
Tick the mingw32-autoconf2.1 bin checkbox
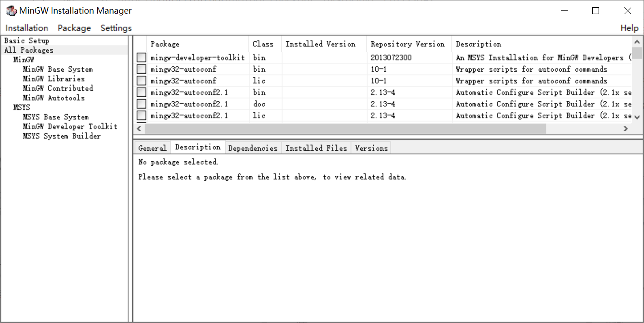[x=141, y=92]
